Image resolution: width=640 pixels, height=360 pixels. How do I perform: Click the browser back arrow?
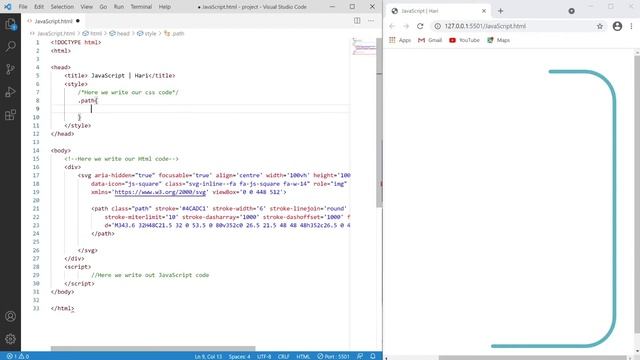click(392, 26)
